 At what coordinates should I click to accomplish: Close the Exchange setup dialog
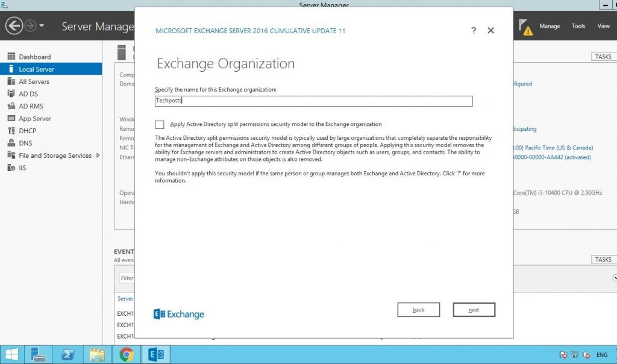(490, 30)
